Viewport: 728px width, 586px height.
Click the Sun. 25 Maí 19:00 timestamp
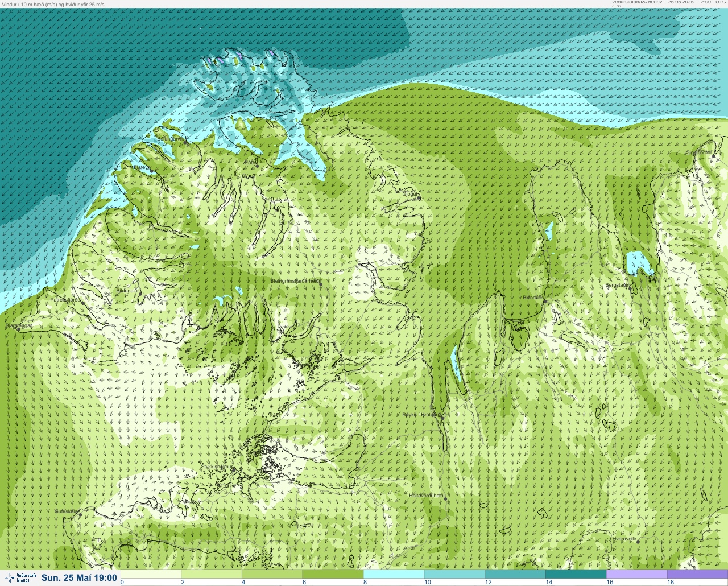[x=79, y=577]
